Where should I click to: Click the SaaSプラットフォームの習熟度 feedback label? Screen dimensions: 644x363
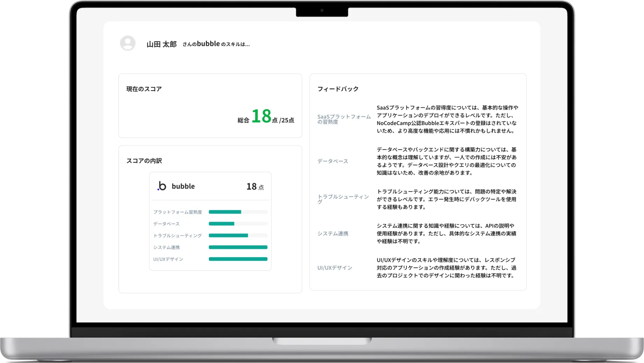click(x=344, y=119)
